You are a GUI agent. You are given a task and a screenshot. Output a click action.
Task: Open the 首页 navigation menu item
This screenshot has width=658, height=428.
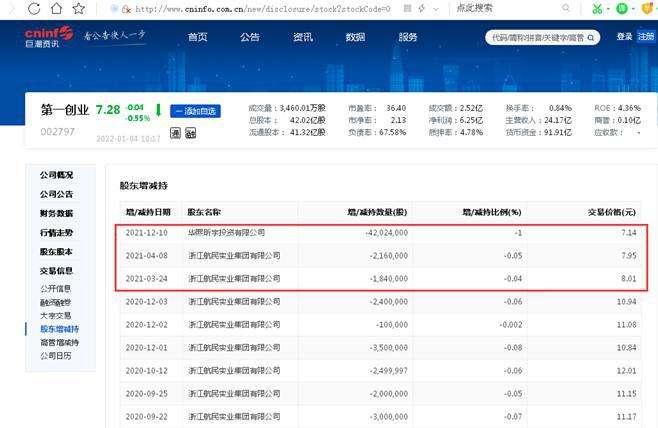[198, 37]
